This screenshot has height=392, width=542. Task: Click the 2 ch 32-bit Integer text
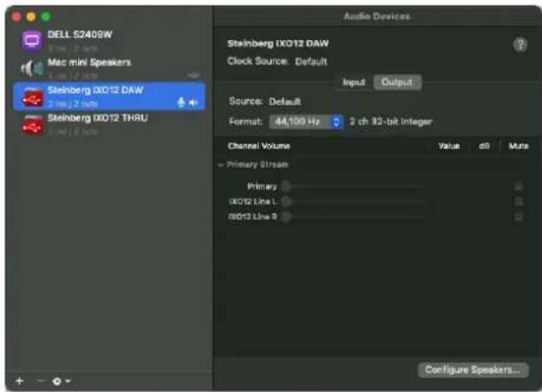pyautogui.click(x=391, y=121)
